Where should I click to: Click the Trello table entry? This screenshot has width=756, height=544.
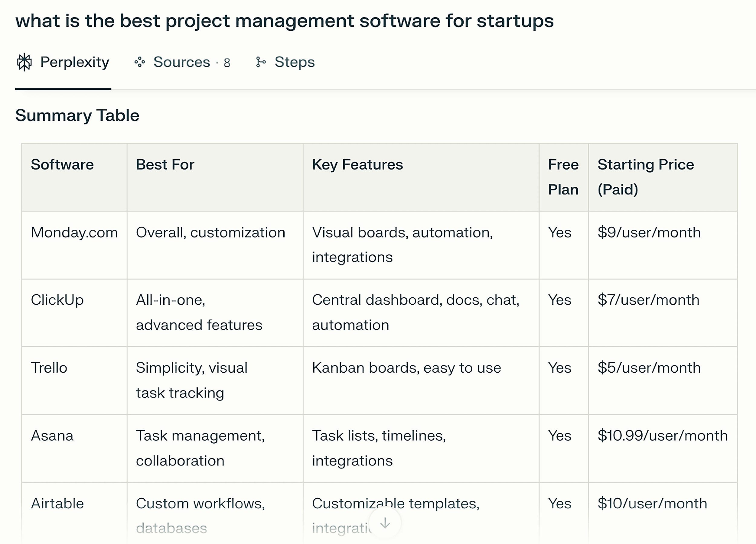point(49,368)
